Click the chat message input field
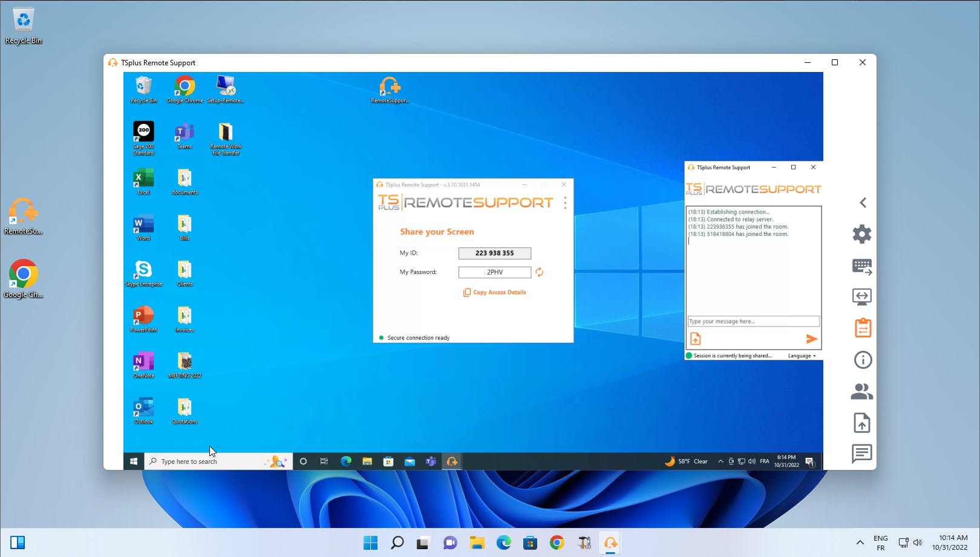Image resolution: width=980 pixels, height=557 pixels. [753, 322]
